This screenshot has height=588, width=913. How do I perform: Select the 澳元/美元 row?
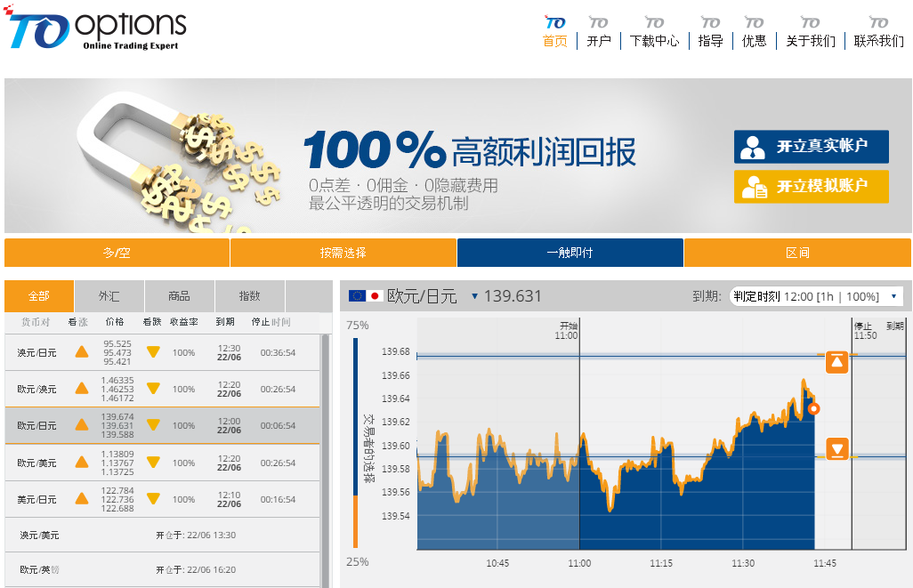[x=163, y=535]
